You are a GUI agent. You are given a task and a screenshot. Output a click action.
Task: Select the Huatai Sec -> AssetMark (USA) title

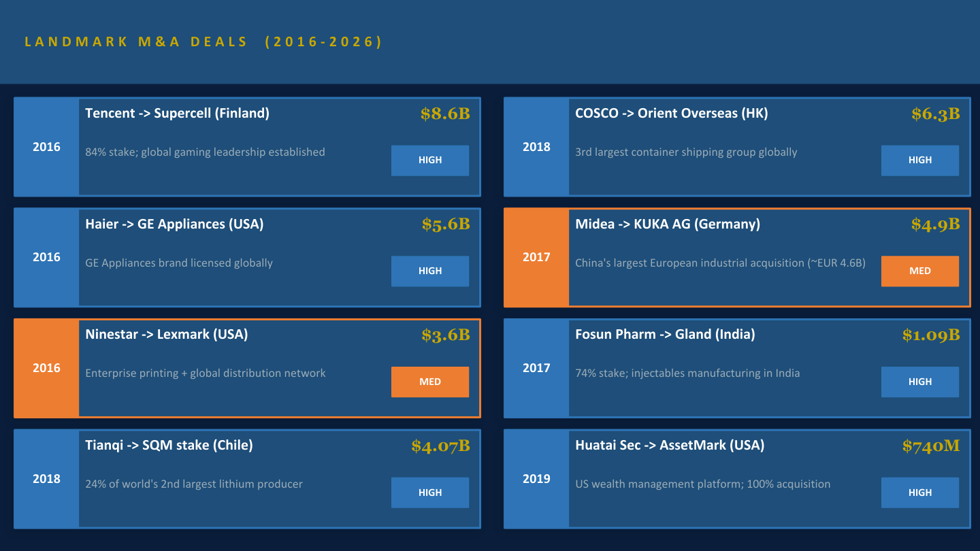[670, 445]
